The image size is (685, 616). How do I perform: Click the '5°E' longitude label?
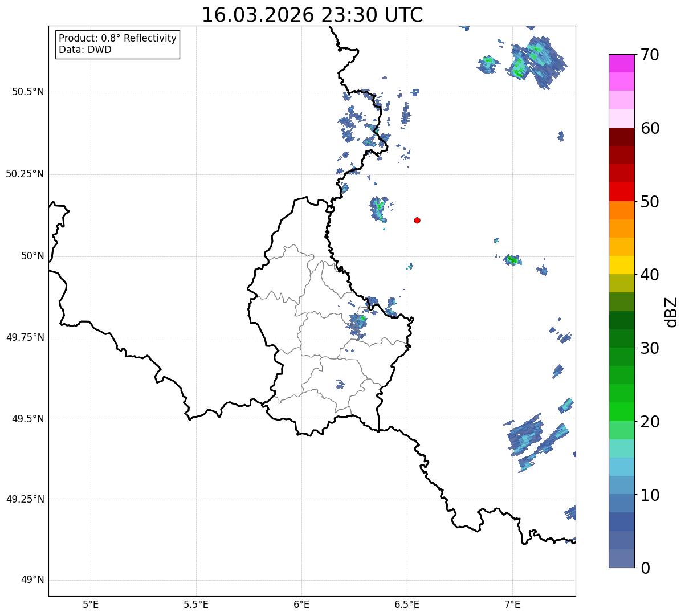[91, 604]
